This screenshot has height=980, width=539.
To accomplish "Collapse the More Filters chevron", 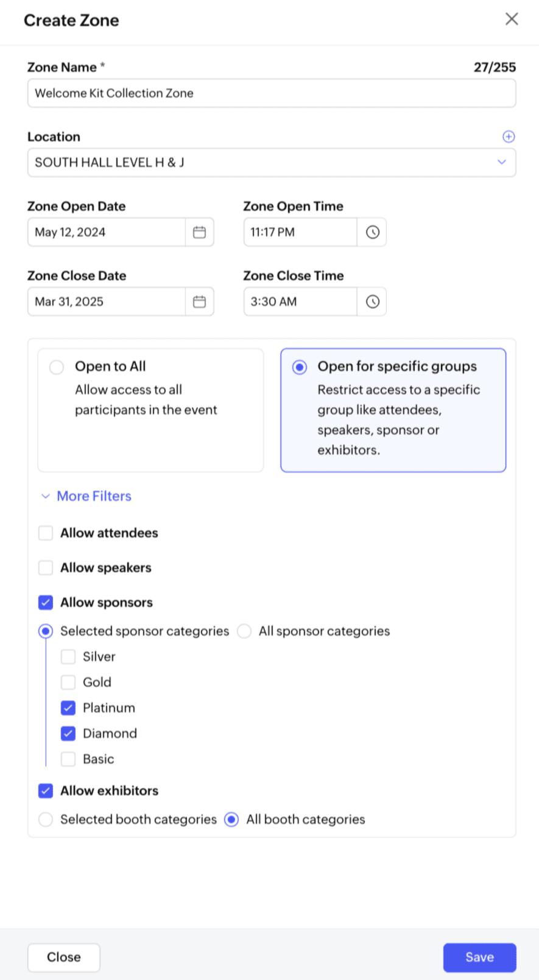I will (x=45, y=496).
